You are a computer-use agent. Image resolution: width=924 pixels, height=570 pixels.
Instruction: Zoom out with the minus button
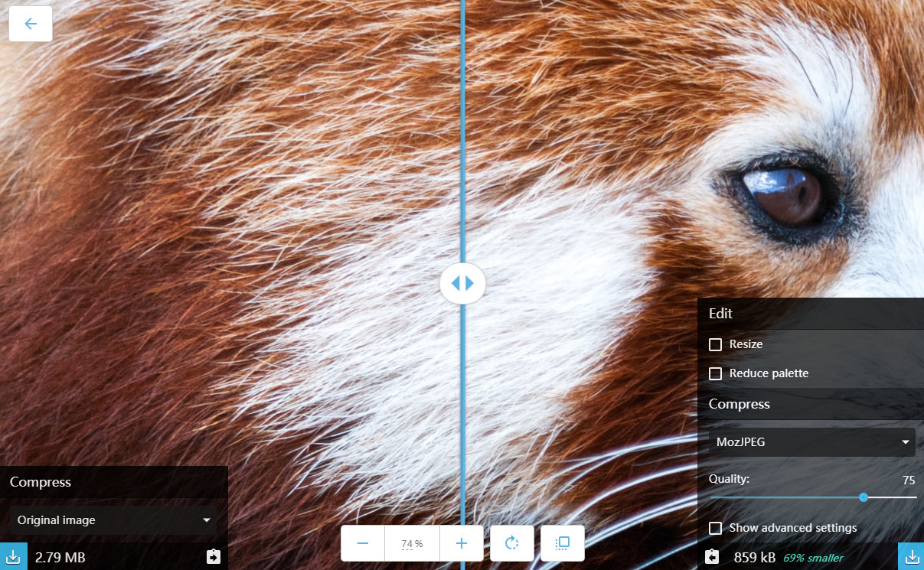point(363,543)
